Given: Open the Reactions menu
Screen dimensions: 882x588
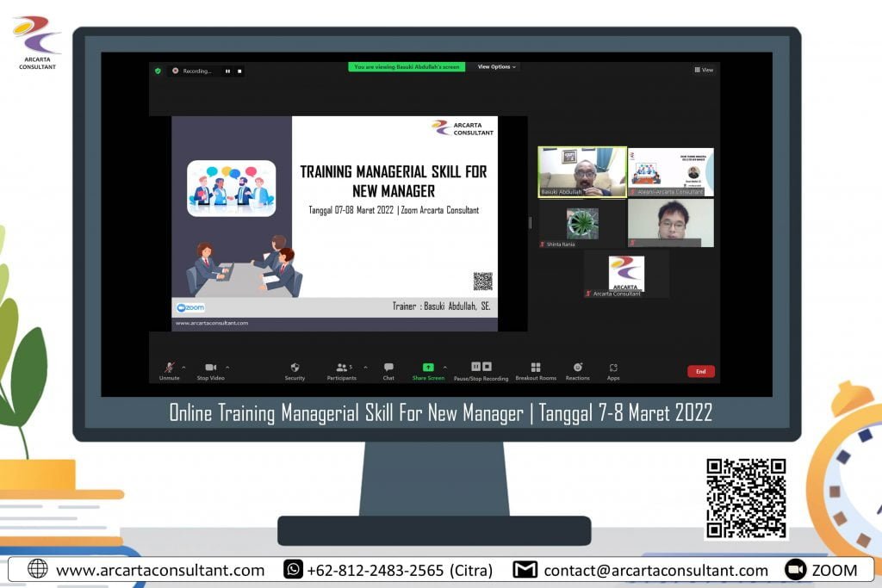Looking at the screenshot, I should (x=578, y=368).
